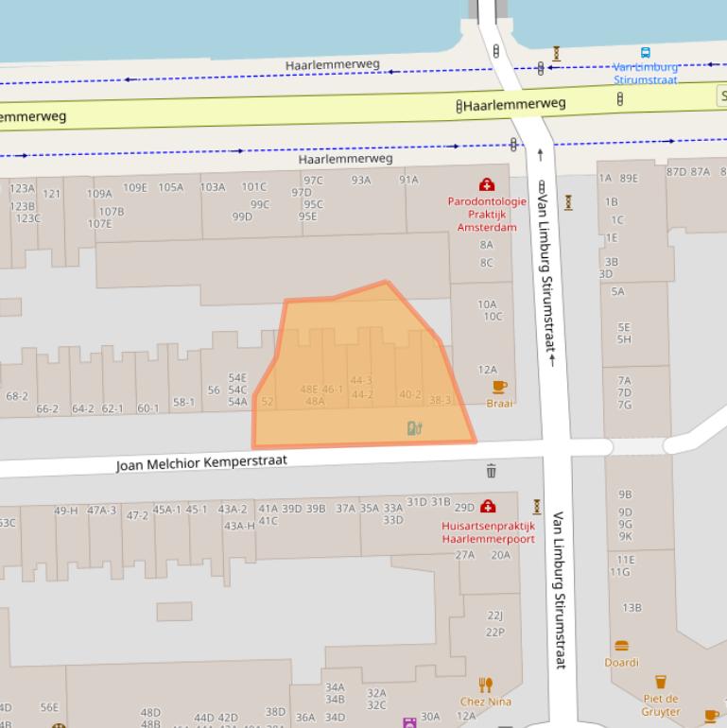Click the Braai place name label

click(x=499, y=403)
